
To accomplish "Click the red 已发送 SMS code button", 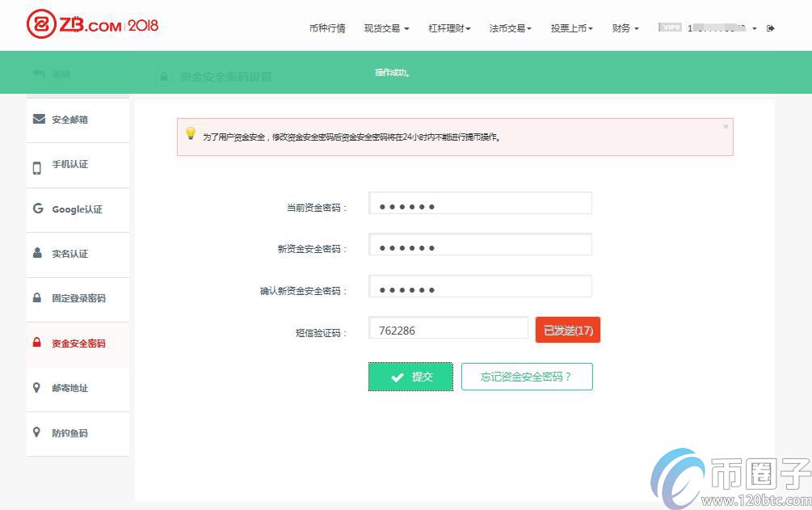I will (x=568, y=330).
